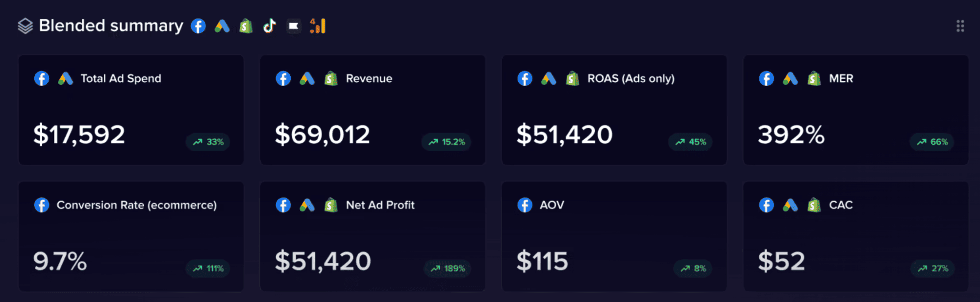
Task: Click the 66% trend badge on MER card
Action: coord(932,142)
